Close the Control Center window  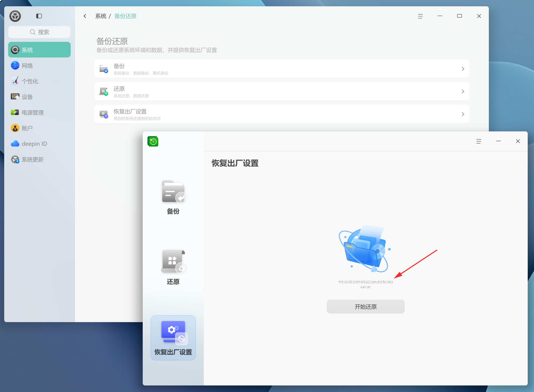pos(479,16)
